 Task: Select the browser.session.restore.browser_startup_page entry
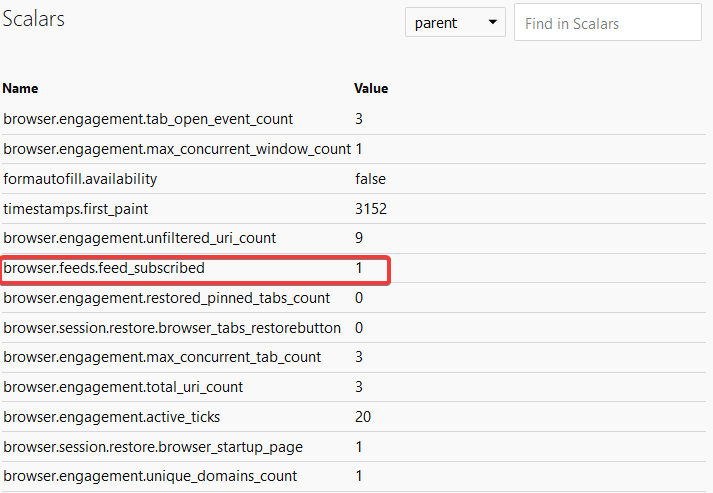pyautogui.click(x=153, y=447)
